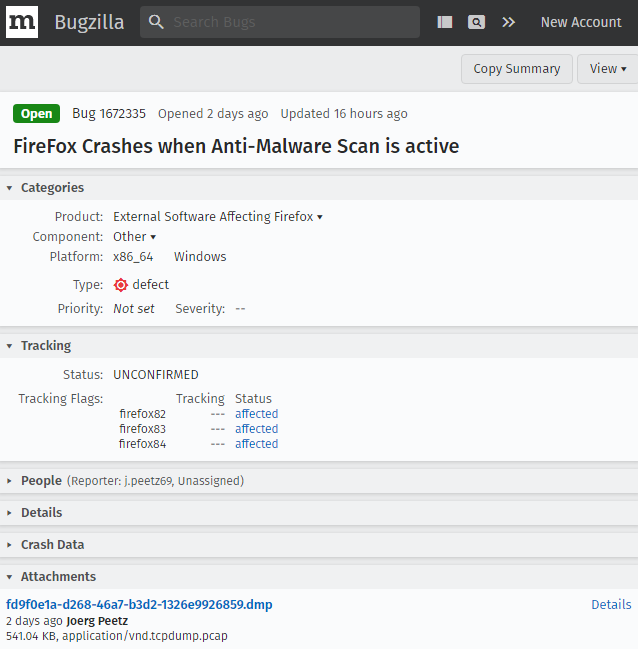
Task: Collapse the Attachments section
Action: point(58,577)
